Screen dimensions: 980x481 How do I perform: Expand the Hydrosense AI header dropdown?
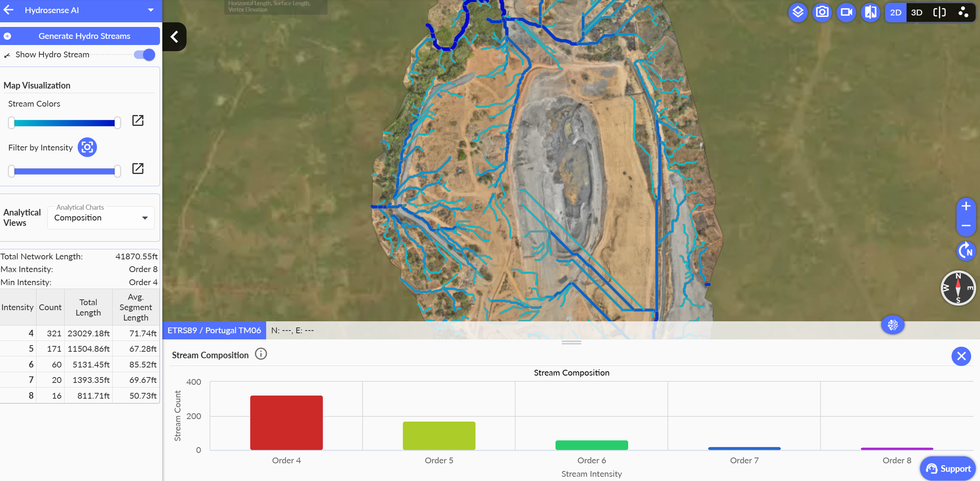point(151,10)
